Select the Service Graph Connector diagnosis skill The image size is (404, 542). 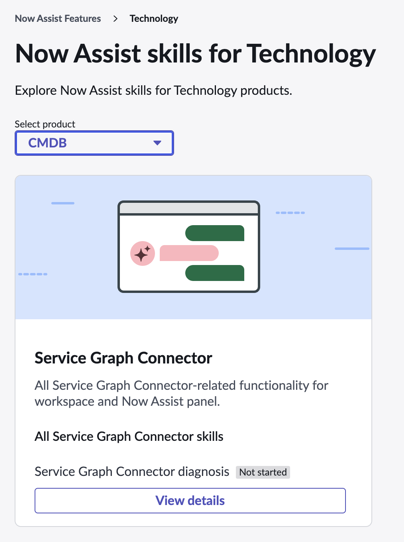(x=132, y=471)
